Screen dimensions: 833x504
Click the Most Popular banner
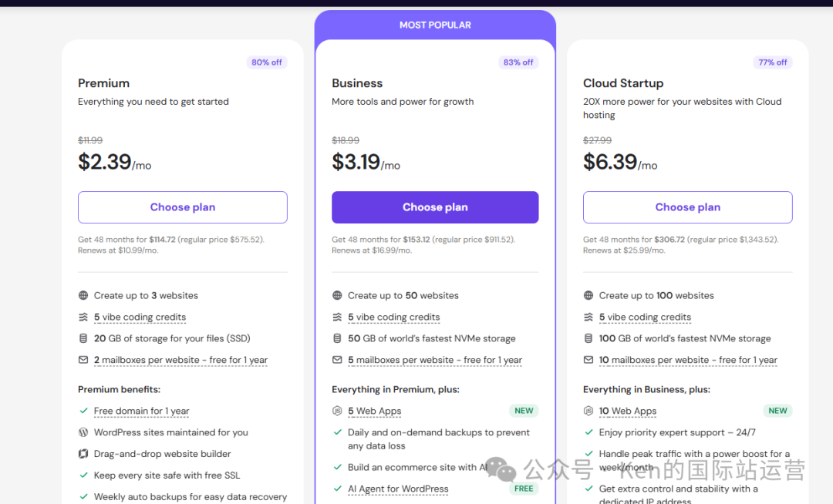tap(435, 25)
